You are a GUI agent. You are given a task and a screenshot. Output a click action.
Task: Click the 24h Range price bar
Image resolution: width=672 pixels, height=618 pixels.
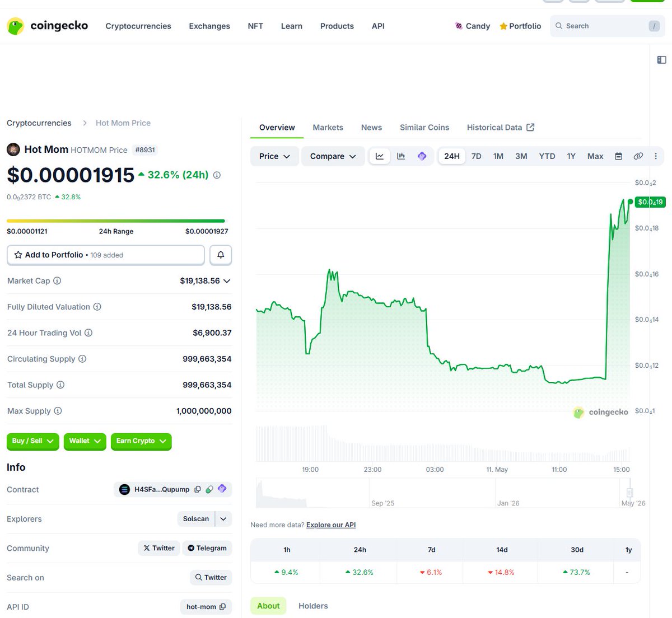pyautogui.click(x=116, y=221)
